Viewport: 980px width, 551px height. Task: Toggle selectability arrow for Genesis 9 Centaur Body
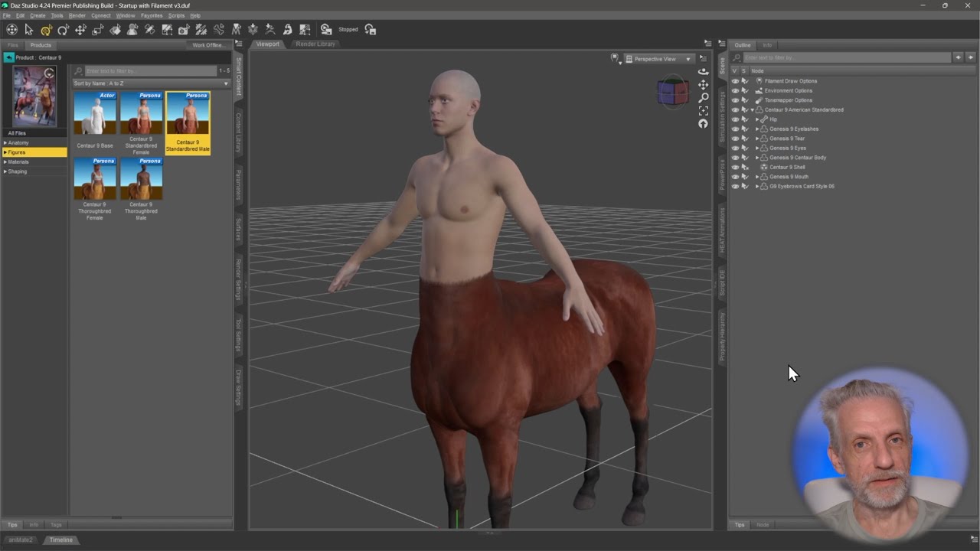coord(744,158)
